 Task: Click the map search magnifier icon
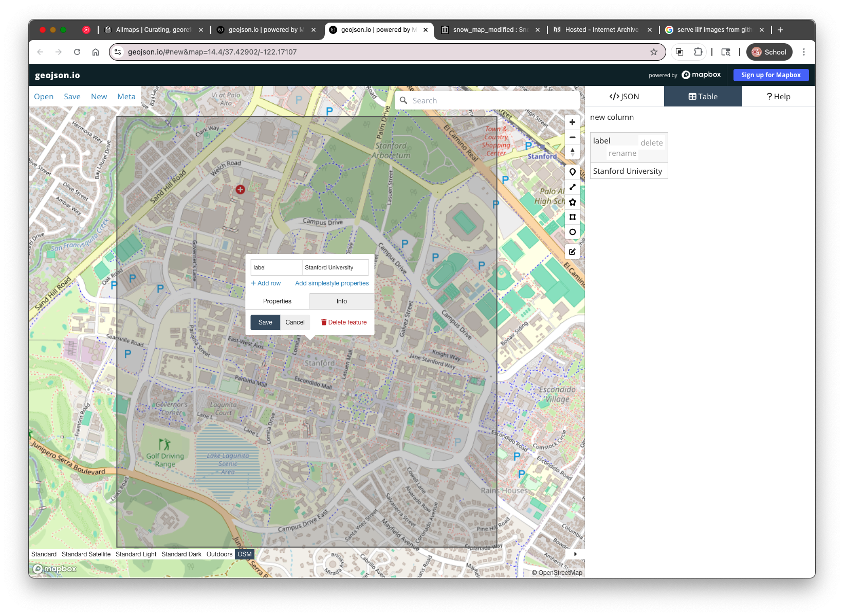(x=403, y=100)
